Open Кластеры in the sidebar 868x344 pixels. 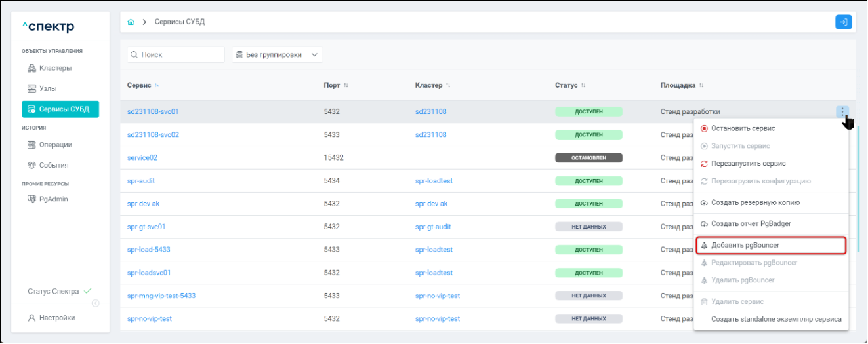(55, 68)
